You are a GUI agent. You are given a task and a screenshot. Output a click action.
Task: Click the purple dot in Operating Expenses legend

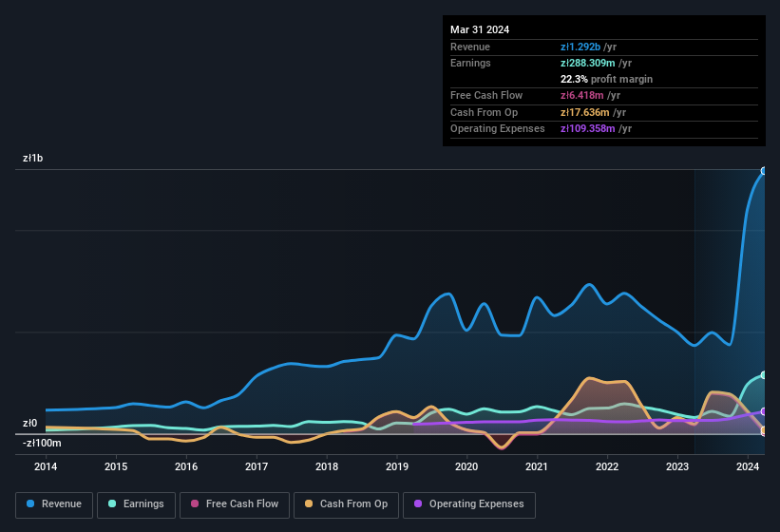pyautogui.click(x=417, y=503)
